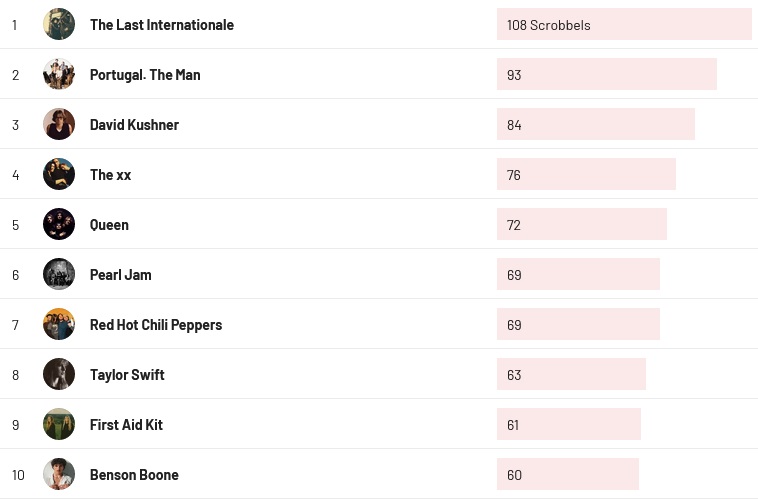
Task: Open The Last Internationale artist page
Action: (161, 25)
